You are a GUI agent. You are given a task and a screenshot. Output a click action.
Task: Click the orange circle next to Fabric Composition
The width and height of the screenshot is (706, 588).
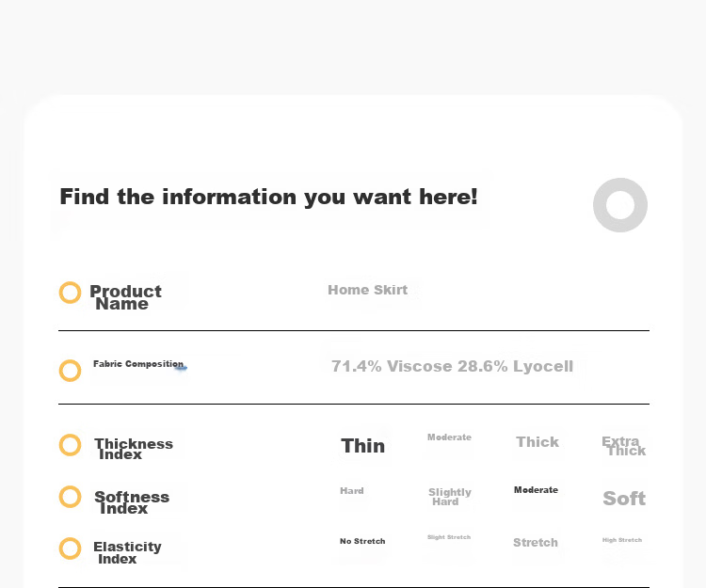(x=71, y=371)
